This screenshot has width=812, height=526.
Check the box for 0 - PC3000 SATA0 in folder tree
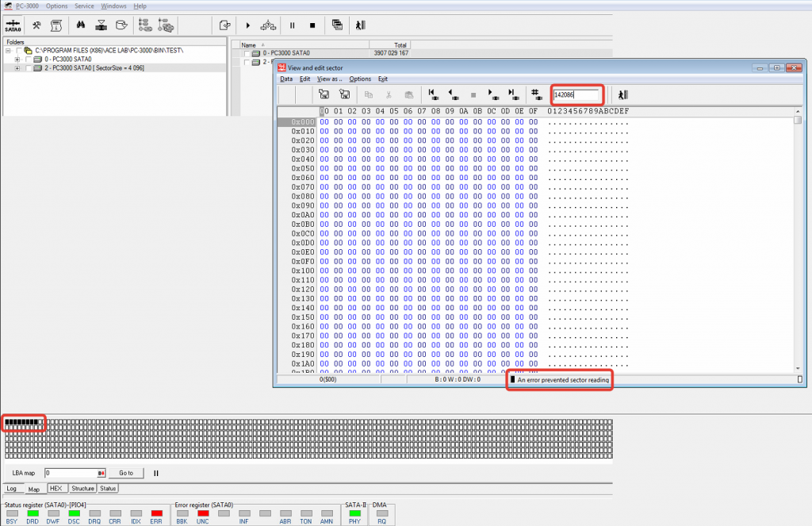[29, 60]
